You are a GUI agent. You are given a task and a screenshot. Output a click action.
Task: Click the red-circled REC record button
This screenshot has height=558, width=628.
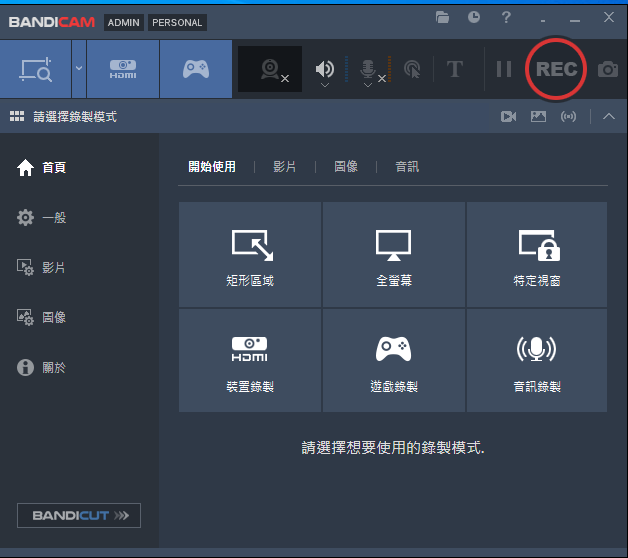click(556, 69)
